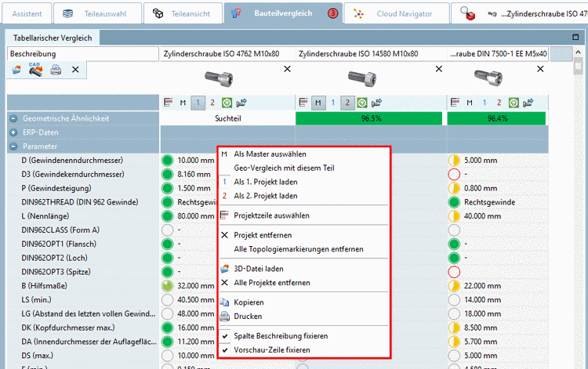Toggle project 2 button in DIN 7500-1 column
The height and width of the screenshot is (369, 588).
[x=499, y=103]
